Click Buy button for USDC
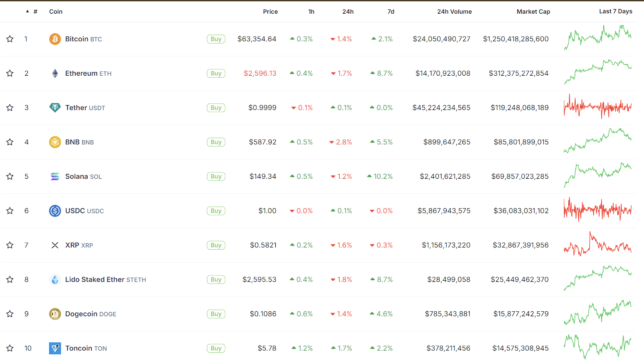644x364 pixels. pos(216,211)
